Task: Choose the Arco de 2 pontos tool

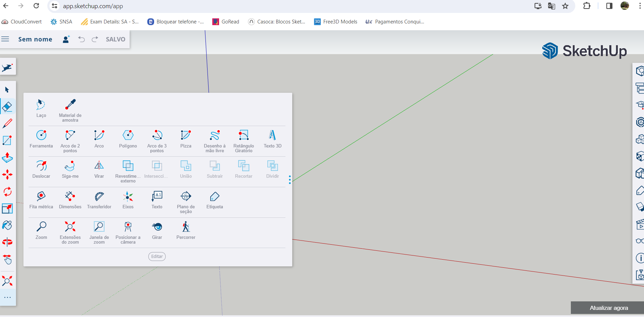Action: pyautogui.click(x=70, y=141)
